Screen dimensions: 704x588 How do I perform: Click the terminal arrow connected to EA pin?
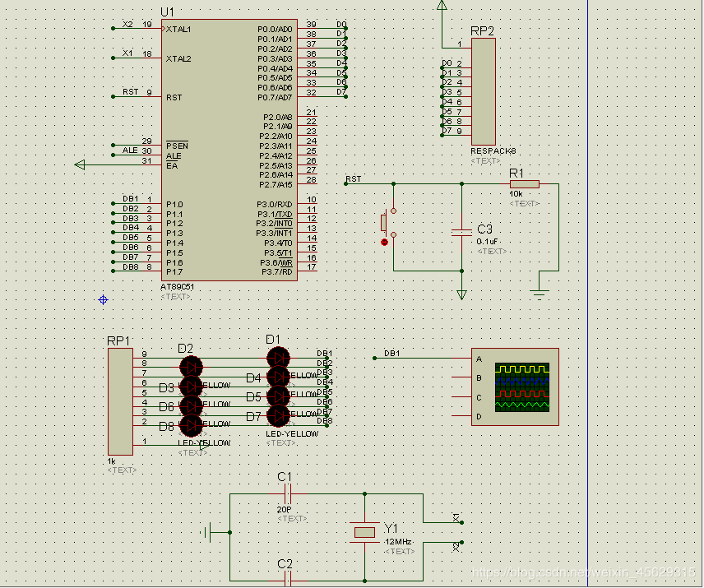pos(80,164)
